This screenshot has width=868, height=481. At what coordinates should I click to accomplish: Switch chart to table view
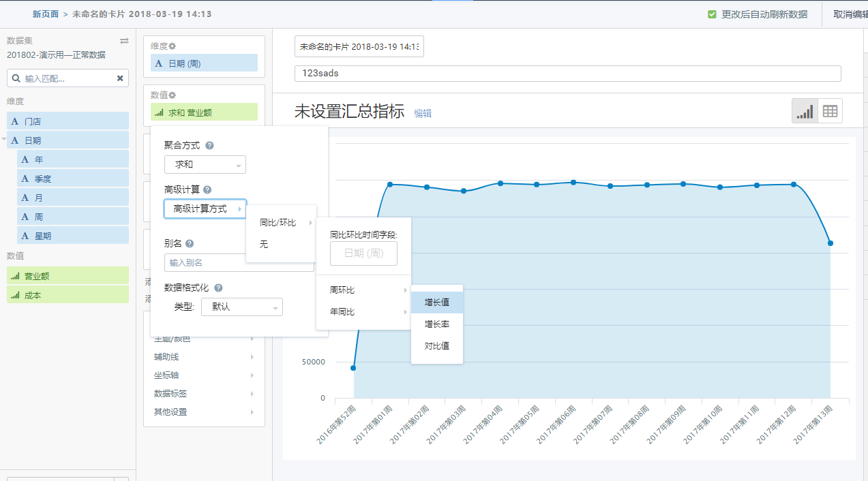pos(829,110)
